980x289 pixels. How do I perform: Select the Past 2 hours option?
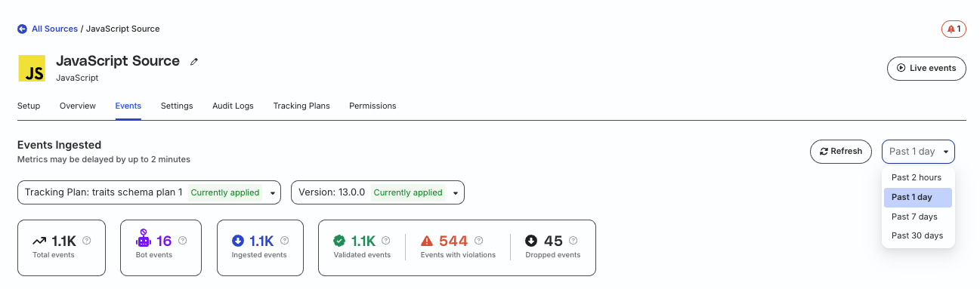[917, 177]
